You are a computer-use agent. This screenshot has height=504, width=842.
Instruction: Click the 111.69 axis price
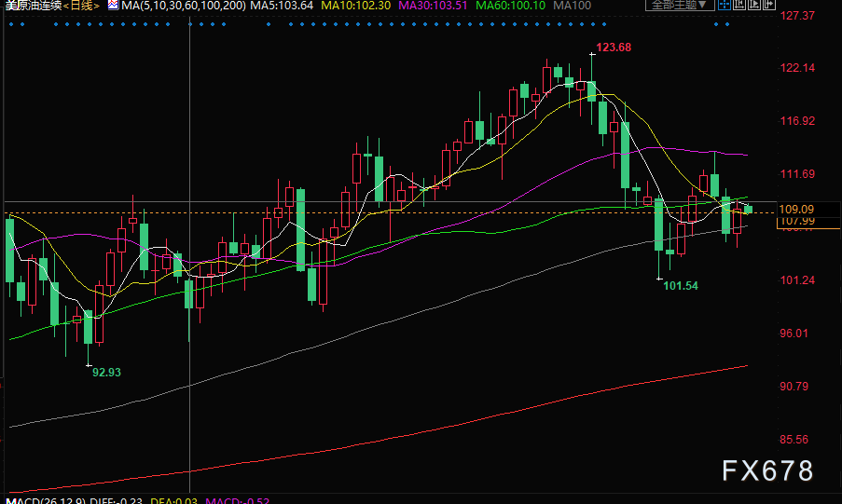coord(797,174)
